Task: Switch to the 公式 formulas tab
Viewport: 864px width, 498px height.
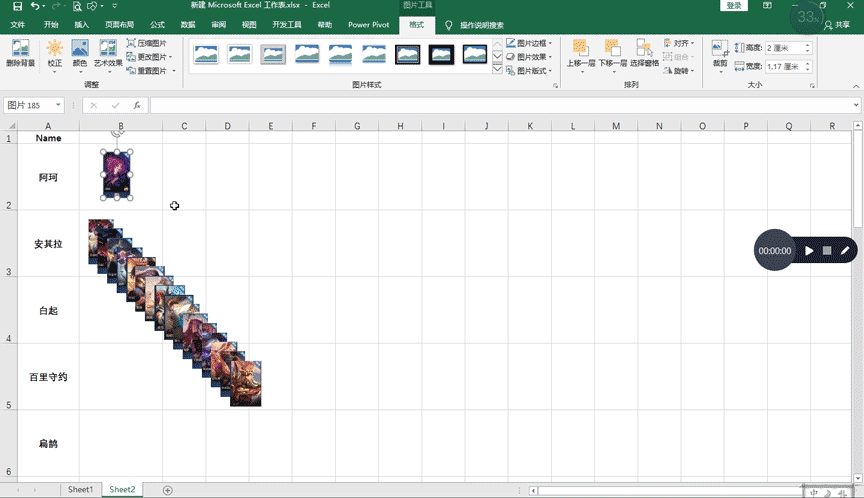Action: 158,25
